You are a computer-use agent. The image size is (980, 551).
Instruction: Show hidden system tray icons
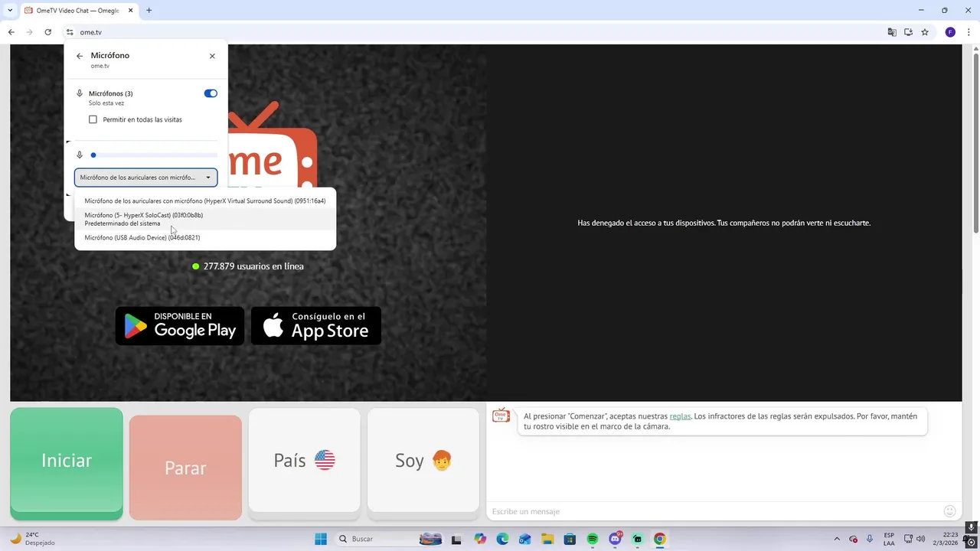[837, 539]
